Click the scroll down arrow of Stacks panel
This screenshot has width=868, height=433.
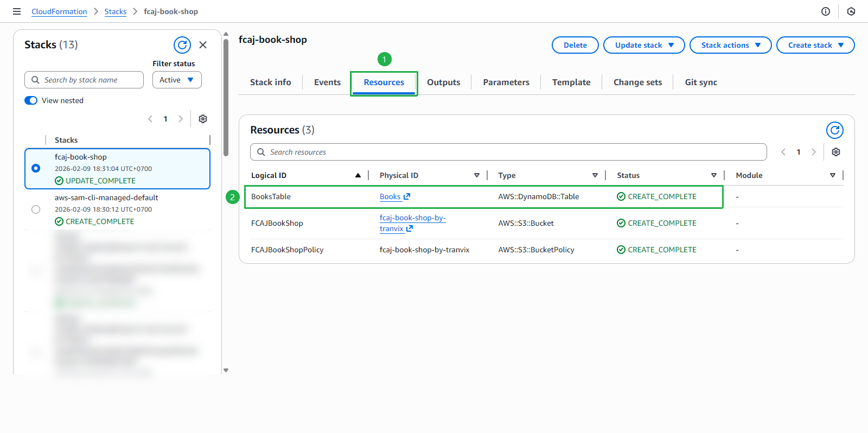click(226, 371)
